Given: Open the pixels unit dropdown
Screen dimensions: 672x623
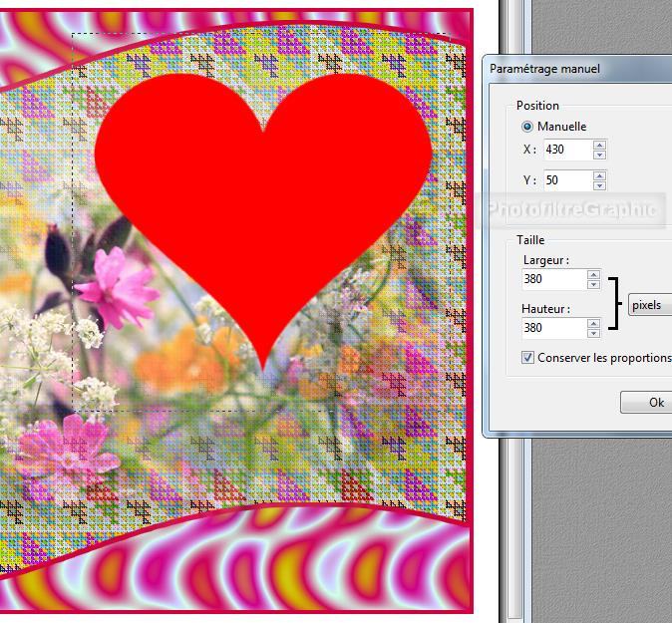Looking at the screenshot, I should [x=650, y=305].
